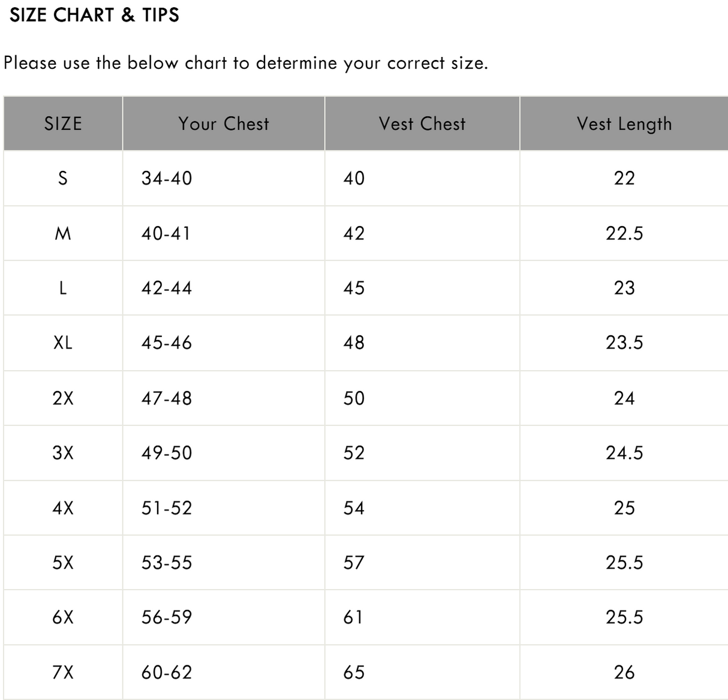The width and height of the screenshot is (728, 700).
Task: Click the 60-62 chest range cell
Action: 167,672
